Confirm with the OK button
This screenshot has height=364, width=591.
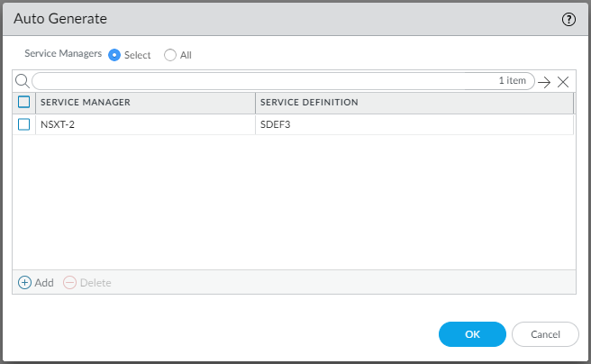pyautogui.click(x=472, y=334)
